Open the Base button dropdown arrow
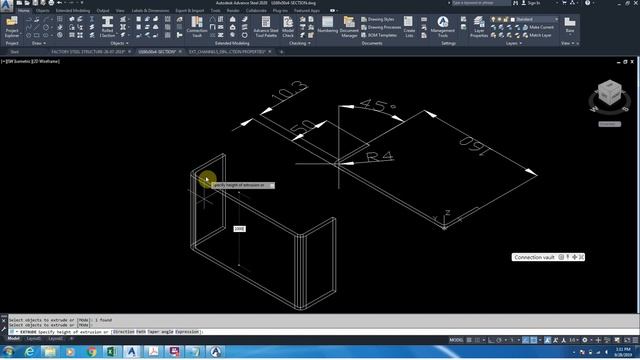This screenshot has width=640, height=360. point(570,35)
